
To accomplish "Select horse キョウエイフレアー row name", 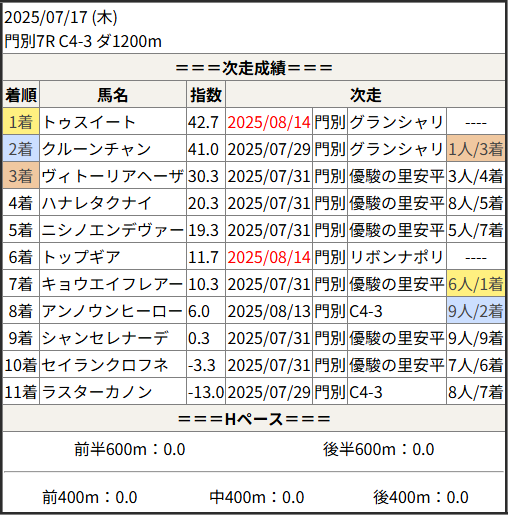I will point(112,284).
